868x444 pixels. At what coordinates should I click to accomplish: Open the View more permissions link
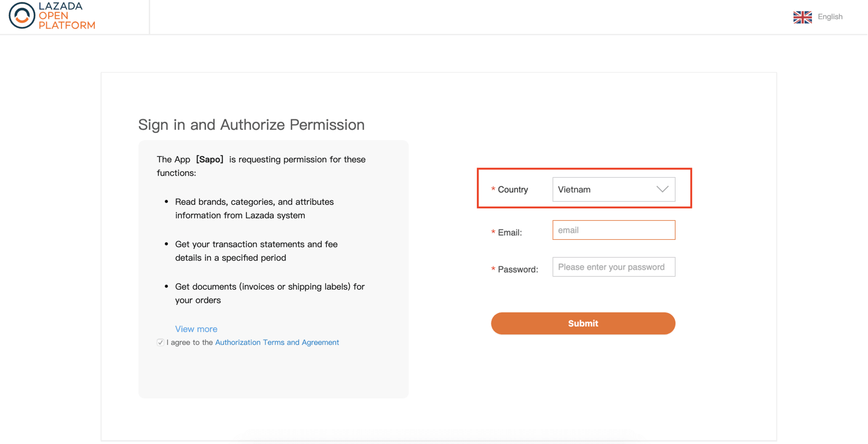[x=196, y=329]
